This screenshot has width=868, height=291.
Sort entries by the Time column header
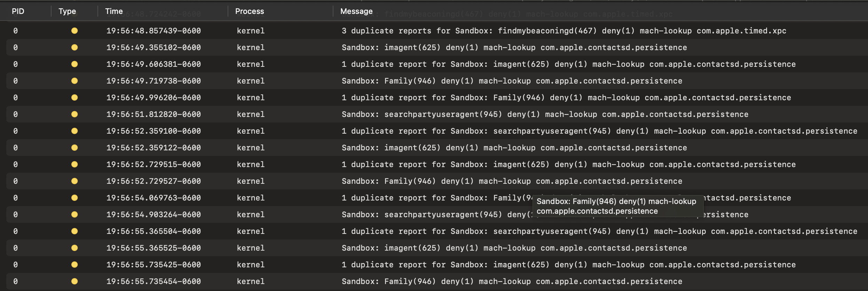coord(114,11)
